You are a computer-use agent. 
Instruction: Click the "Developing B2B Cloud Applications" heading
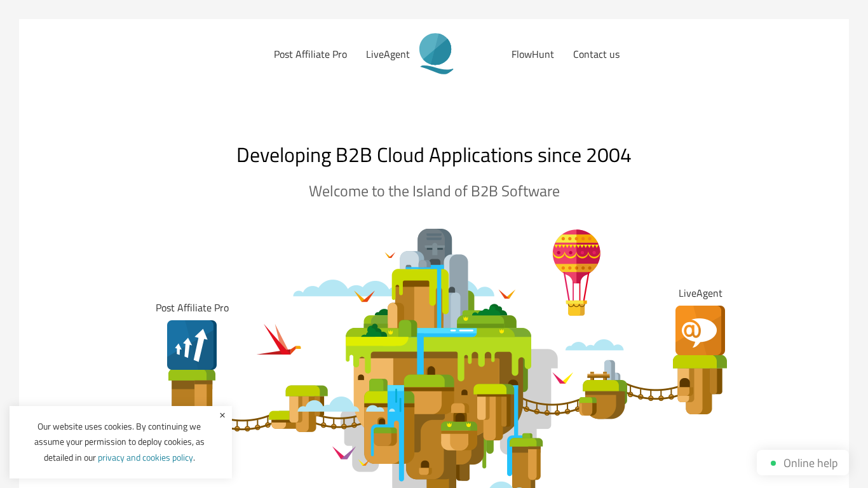click(x=434, y=155)
